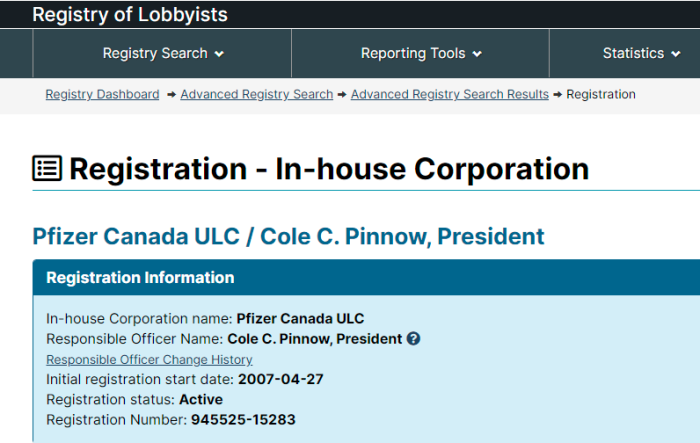Click arrow before Registration breadcrumb
Viewport: 700px width, 443px height.
[558, 95]
